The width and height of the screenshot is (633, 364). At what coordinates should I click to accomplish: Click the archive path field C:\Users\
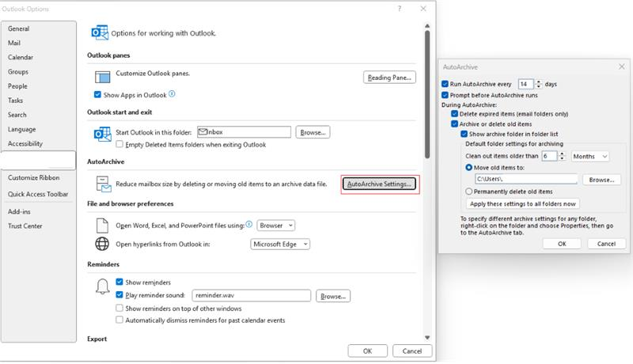pyautogui.click(x=526, y=179)
